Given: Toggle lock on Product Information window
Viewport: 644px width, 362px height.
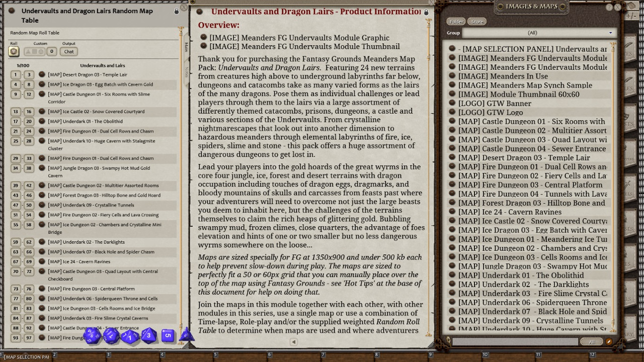Looking at the screenshot, I should coord(426,12).
